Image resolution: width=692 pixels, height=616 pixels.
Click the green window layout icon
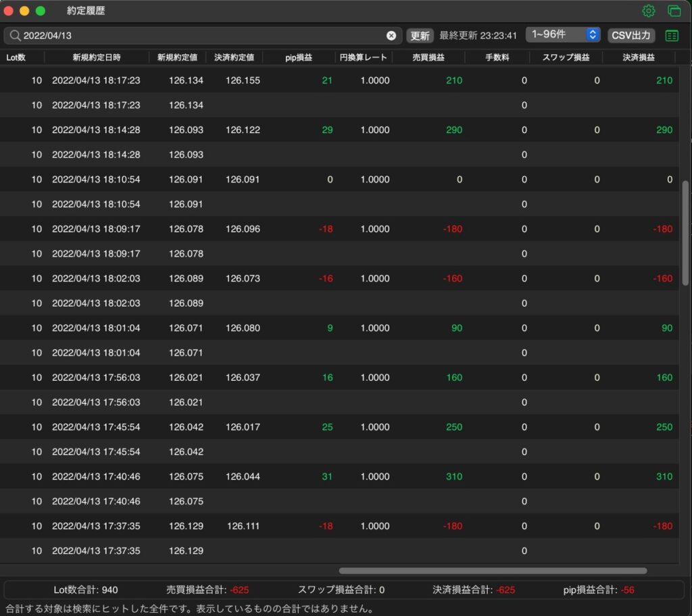674,11
